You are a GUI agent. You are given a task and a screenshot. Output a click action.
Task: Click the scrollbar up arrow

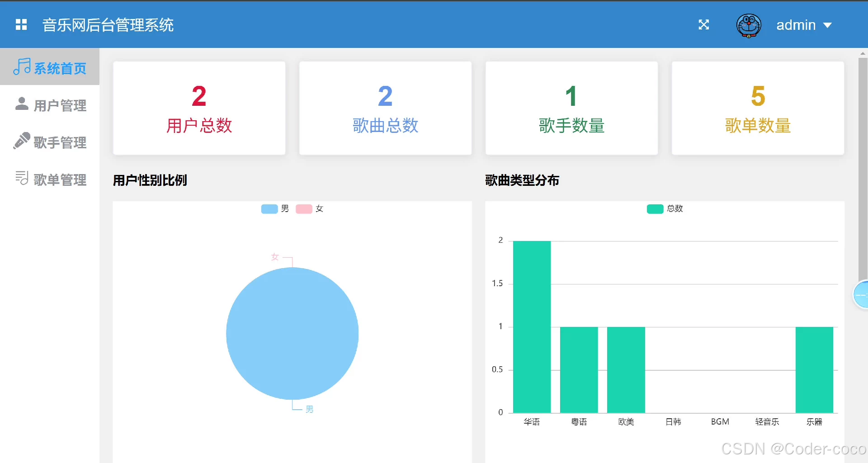tap(863, 53)
